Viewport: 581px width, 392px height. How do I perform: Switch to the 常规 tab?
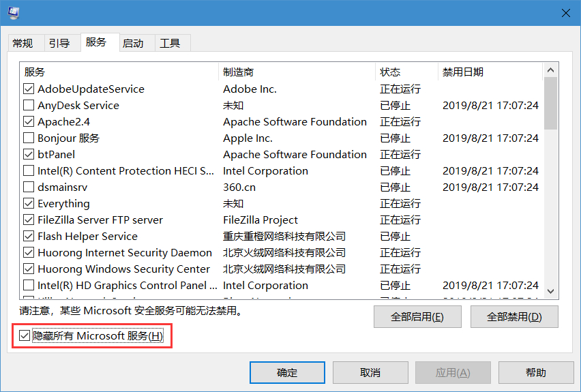tap(23, 43)
